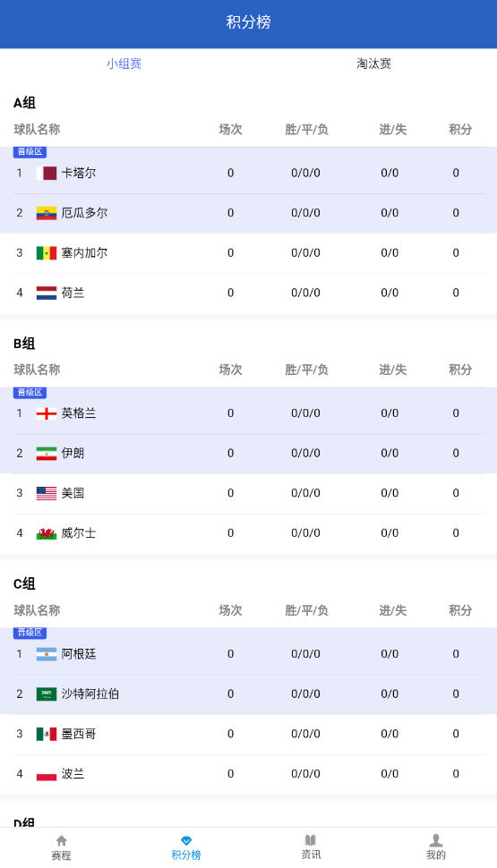Tap the Ecuador flag icon

pos(47,213)
